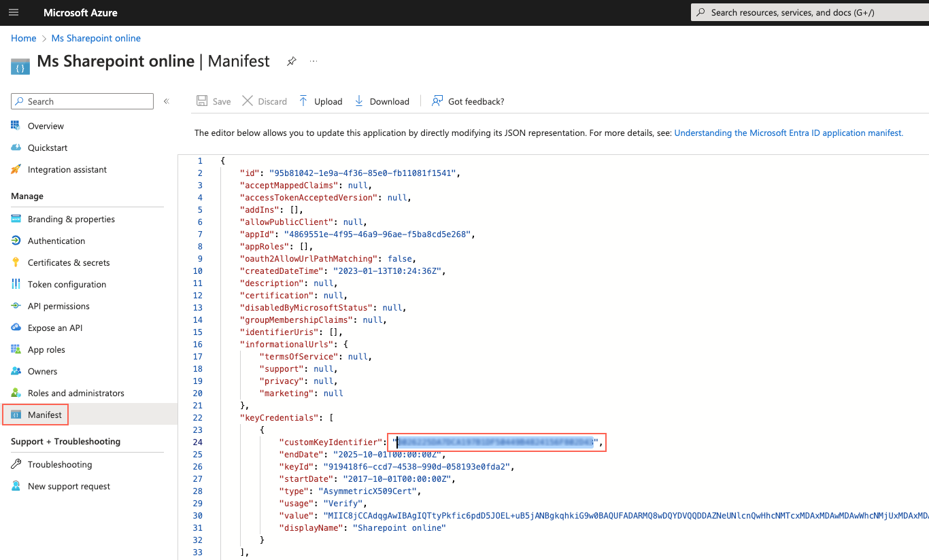
Task: Click the Ms Sharepoint online breadcrumb
Action: (97, 38)
